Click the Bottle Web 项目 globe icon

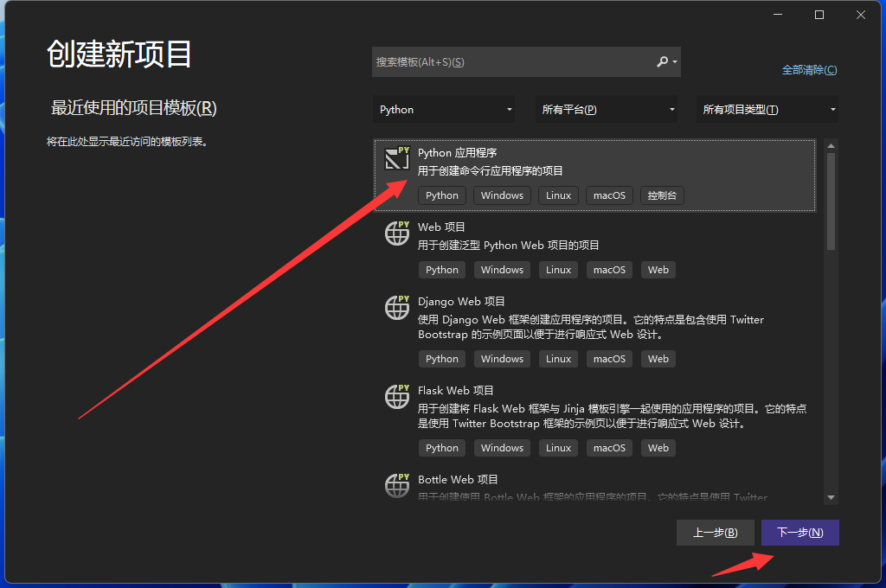(396, 485)
